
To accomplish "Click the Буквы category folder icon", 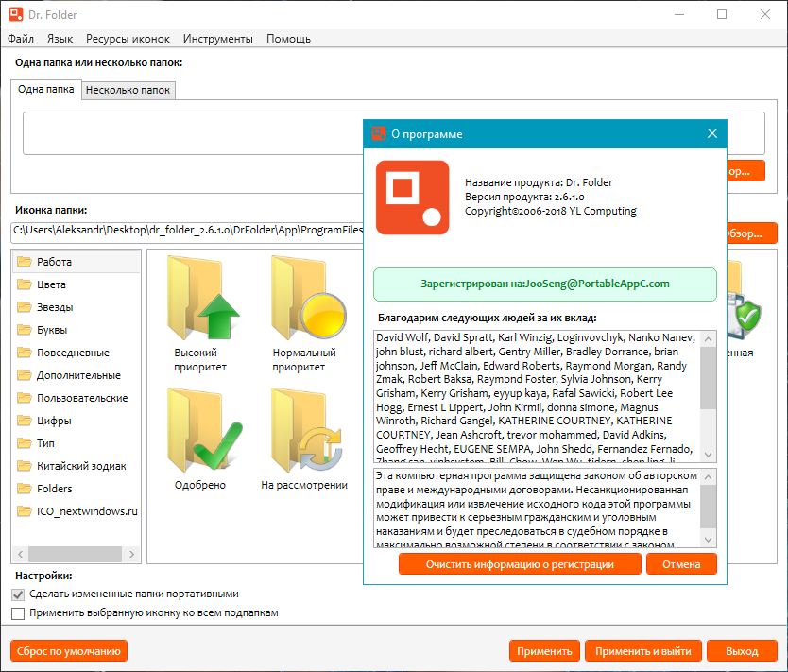I will 25,330.
